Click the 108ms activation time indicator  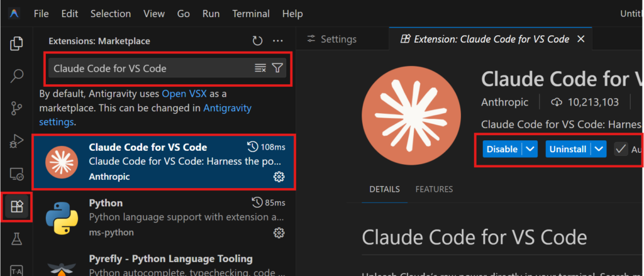click(x=266, y=146)
